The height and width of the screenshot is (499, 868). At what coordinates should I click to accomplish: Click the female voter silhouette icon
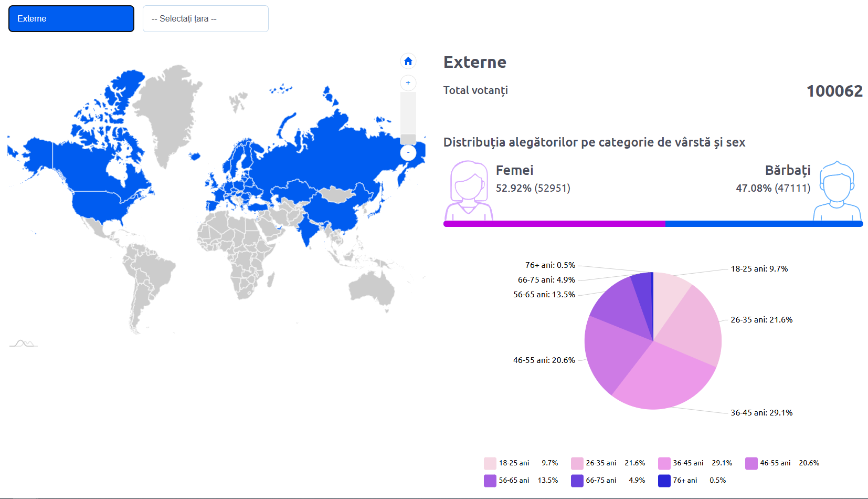coord(469,191)
